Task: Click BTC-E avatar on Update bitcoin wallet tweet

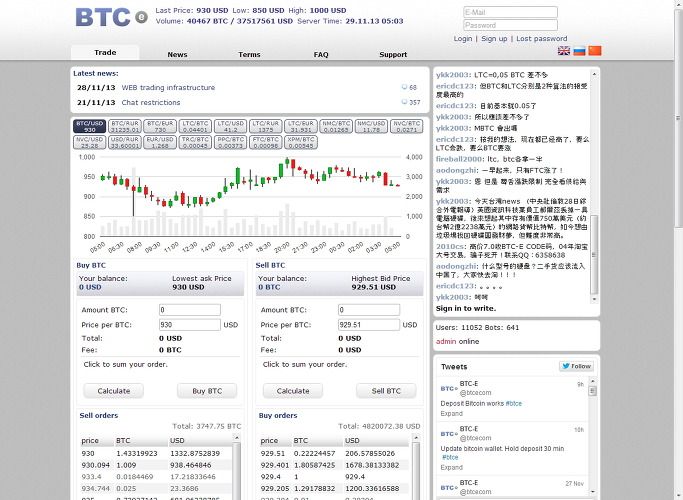Action: (449, 434)
